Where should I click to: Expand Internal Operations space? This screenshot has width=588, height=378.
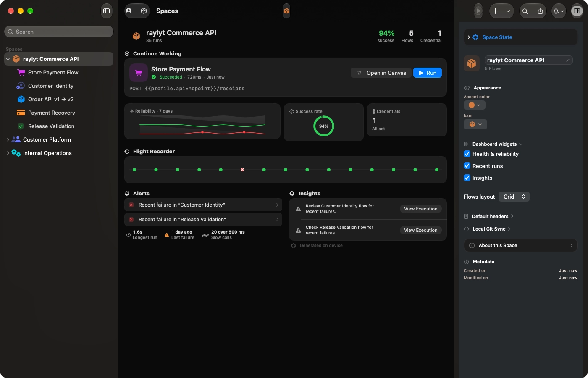click(x=8, y=153)
